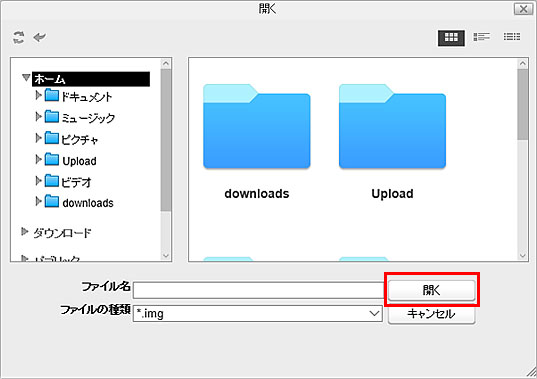Click the ビデオ folder icon in tree
Screen dimensions: 537x379
52,180
